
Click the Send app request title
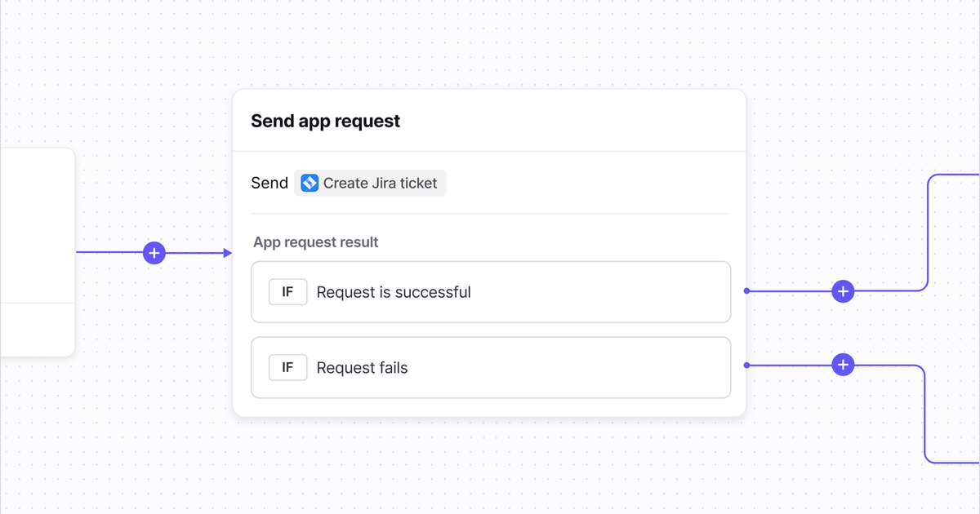point(325,121)
